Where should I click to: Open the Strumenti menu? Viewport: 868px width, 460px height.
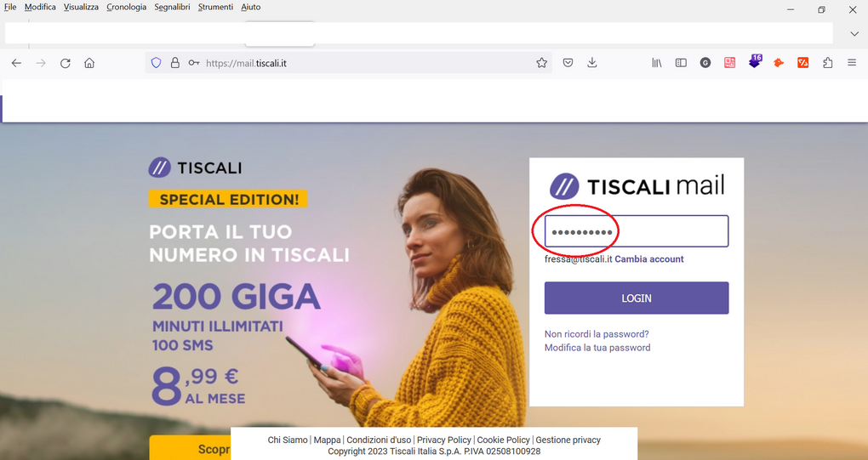215,7
